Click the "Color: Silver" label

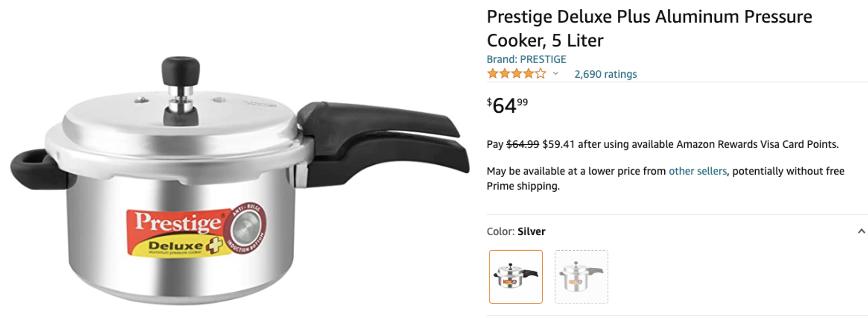pyautogui.click(x=516, y=231)
